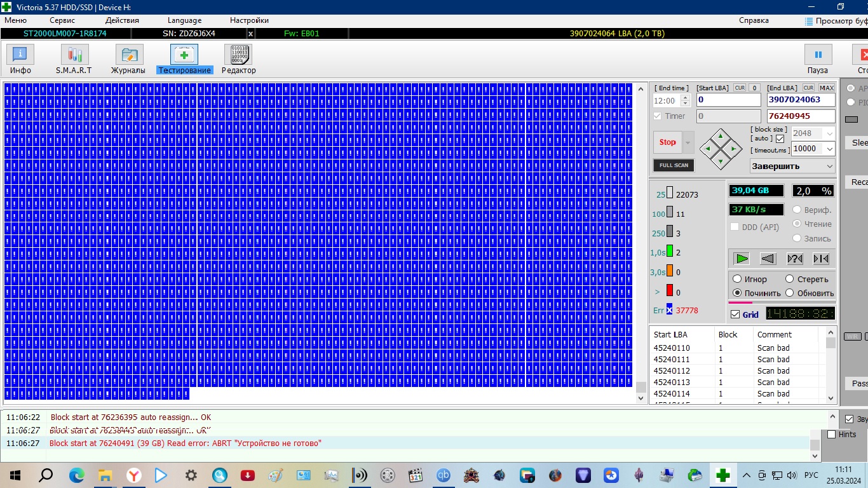Image resolution: width=868 pixels, height=488 pixels.
Task: Click the red over-3s block swatch
Action: point(670,291)
